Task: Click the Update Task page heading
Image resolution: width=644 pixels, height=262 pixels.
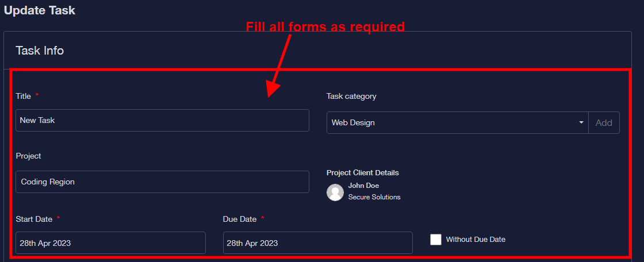Action: coord(40,10)
